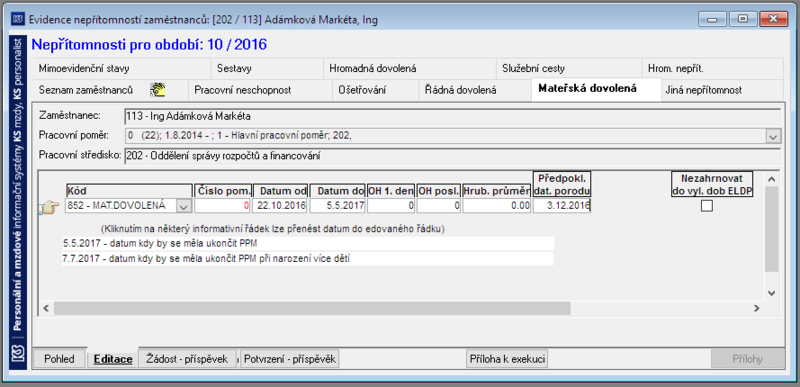
Task: Open the Hromadná dovolená tab
Action: [x=409, y=68]
